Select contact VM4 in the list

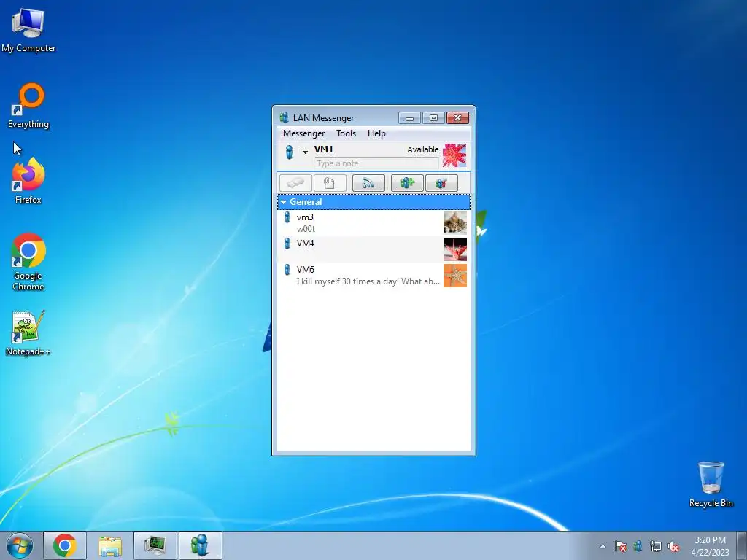click(373, 249)
